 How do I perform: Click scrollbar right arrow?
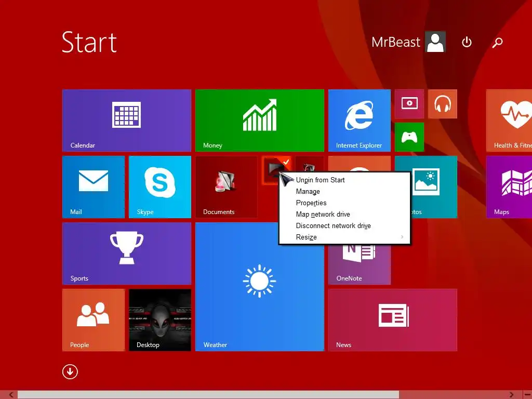[x=511, y=395]
